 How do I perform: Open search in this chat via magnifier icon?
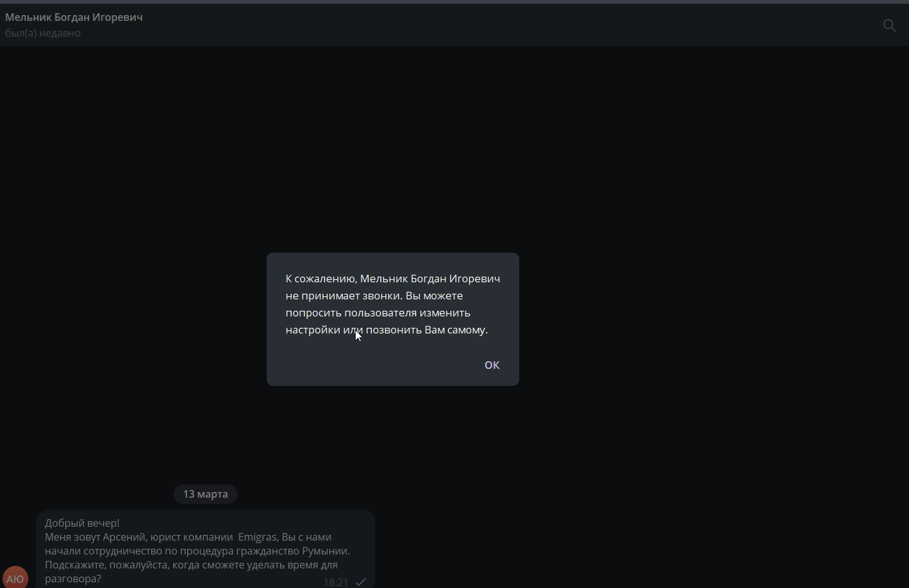[x=889, y=25]
